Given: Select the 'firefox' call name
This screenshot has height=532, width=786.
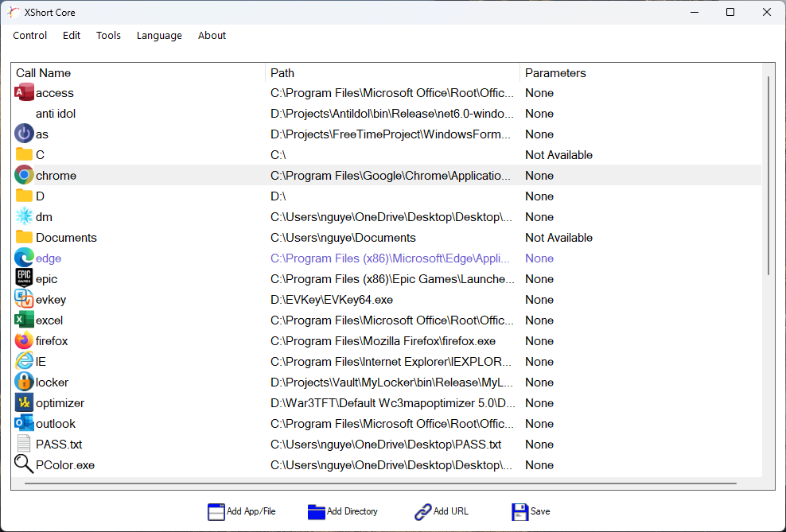Looking at the screenshot, I should tap(52, 341).
